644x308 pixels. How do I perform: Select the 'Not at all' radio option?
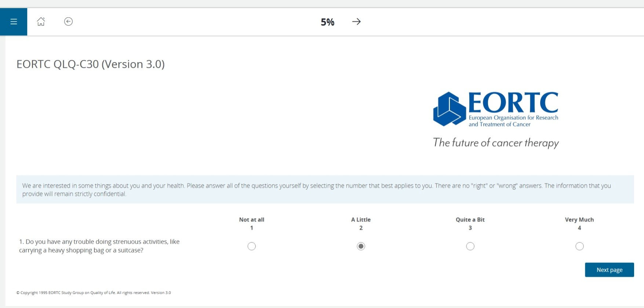[252, 246]
